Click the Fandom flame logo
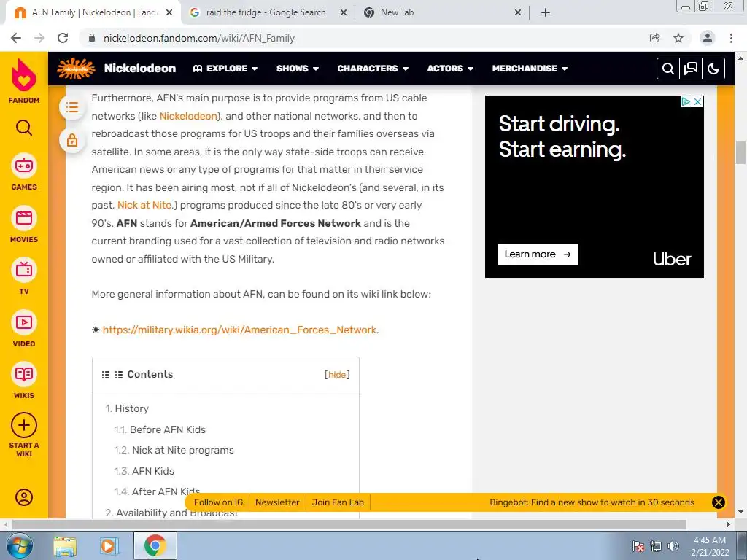This screenshot has width=747, height=560. [24, 75]
